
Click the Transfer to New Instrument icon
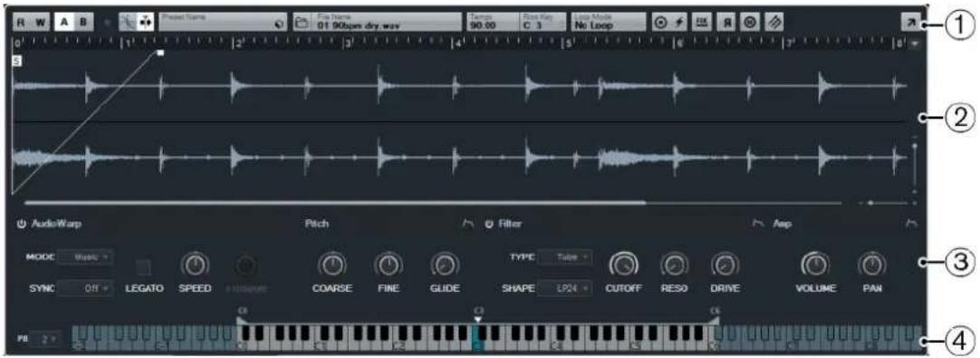774,23
